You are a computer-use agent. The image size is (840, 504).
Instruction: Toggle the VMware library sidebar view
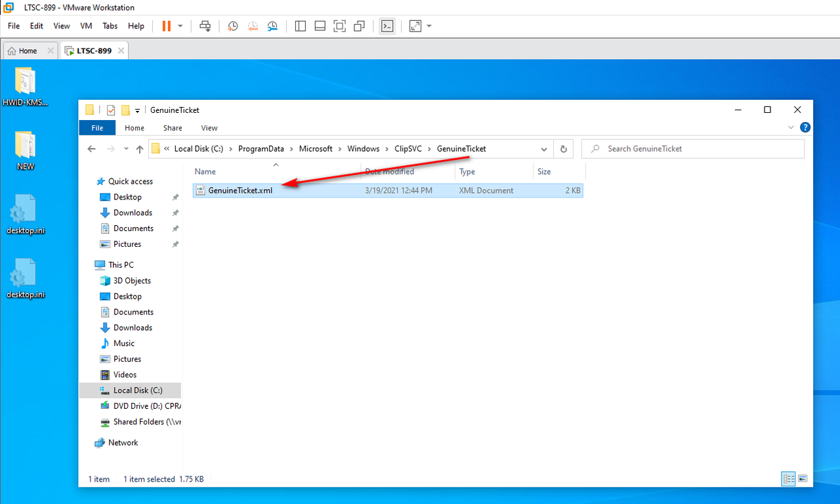coord(301,26)
